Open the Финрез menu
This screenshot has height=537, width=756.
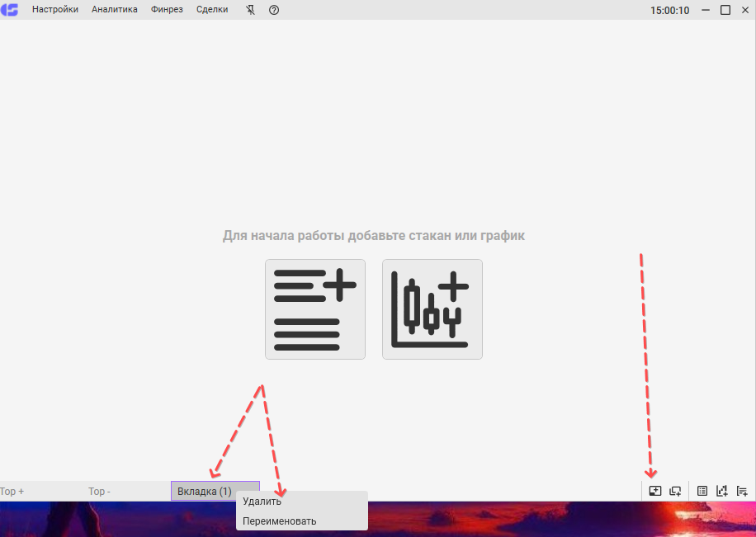point(167,10)
